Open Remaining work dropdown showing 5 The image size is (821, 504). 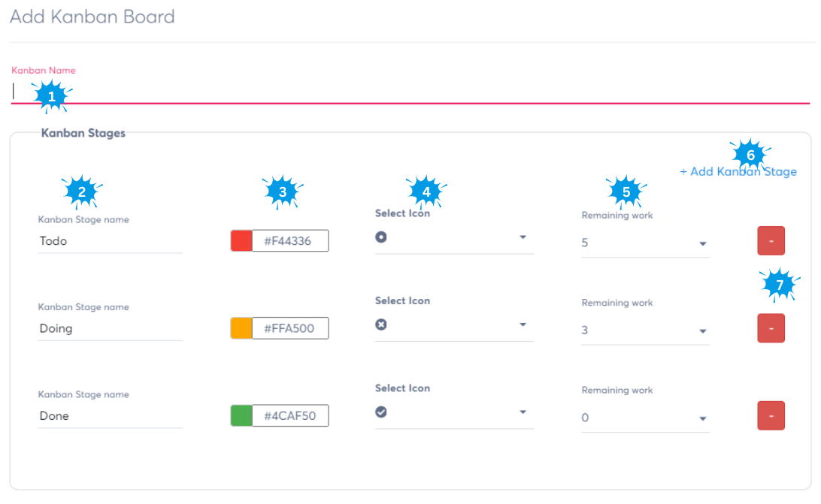(702, 244)
